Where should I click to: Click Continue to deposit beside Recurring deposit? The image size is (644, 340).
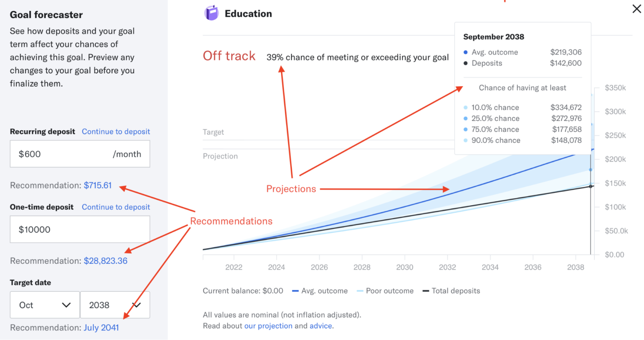(x=116, y=131)
